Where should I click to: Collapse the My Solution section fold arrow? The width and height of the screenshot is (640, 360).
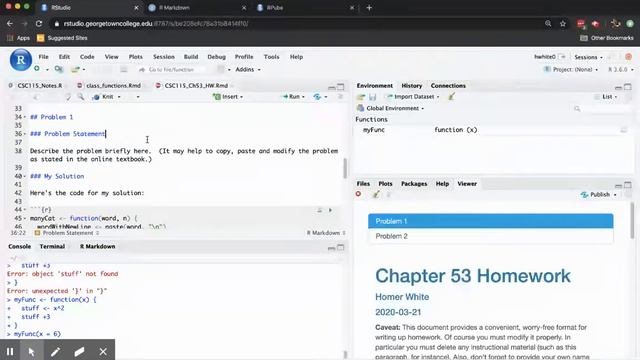tap(24, 176)
